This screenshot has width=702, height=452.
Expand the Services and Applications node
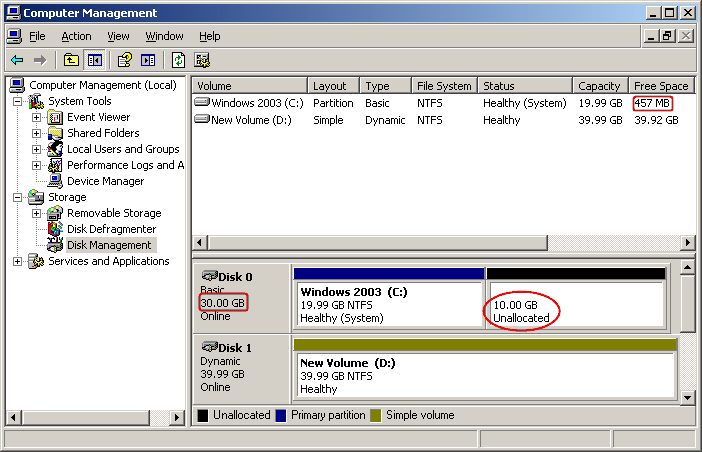[x=17, y=261]
